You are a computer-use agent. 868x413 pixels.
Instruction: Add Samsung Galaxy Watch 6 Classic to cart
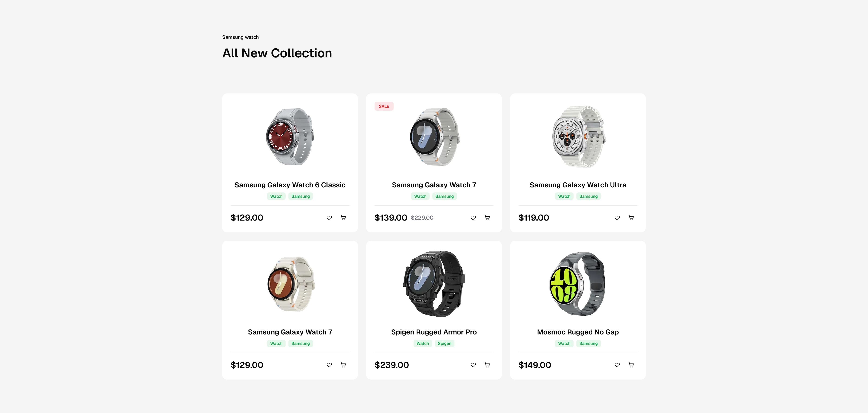(x=343, y=218)
